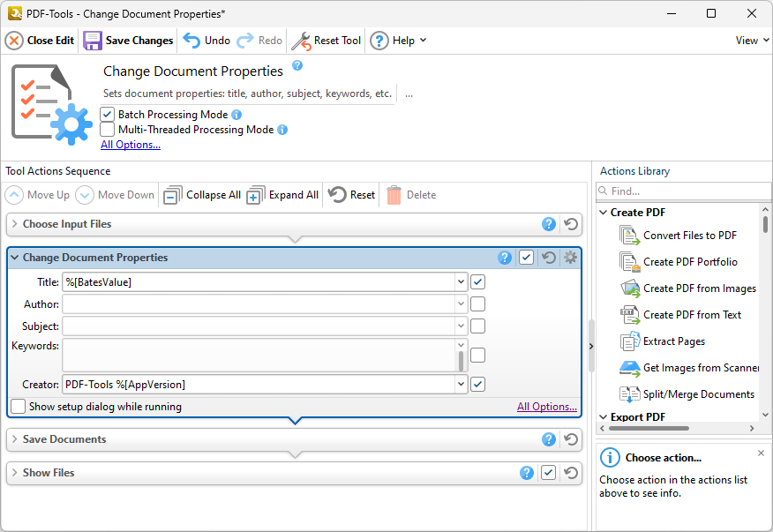Close the Choose action info panel
Image resolution: width=773 pixels, height=532 pixels.
pyautogui.click(x=762, y=453)
